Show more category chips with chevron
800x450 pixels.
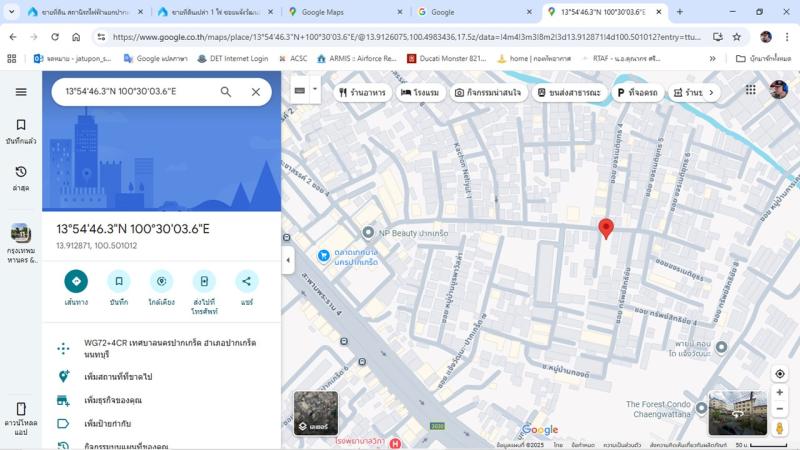(712, 92)
